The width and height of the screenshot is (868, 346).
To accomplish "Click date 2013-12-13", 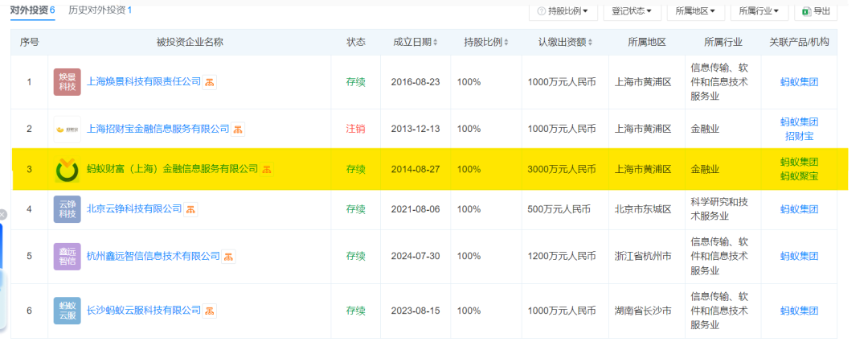I will 416,130.
